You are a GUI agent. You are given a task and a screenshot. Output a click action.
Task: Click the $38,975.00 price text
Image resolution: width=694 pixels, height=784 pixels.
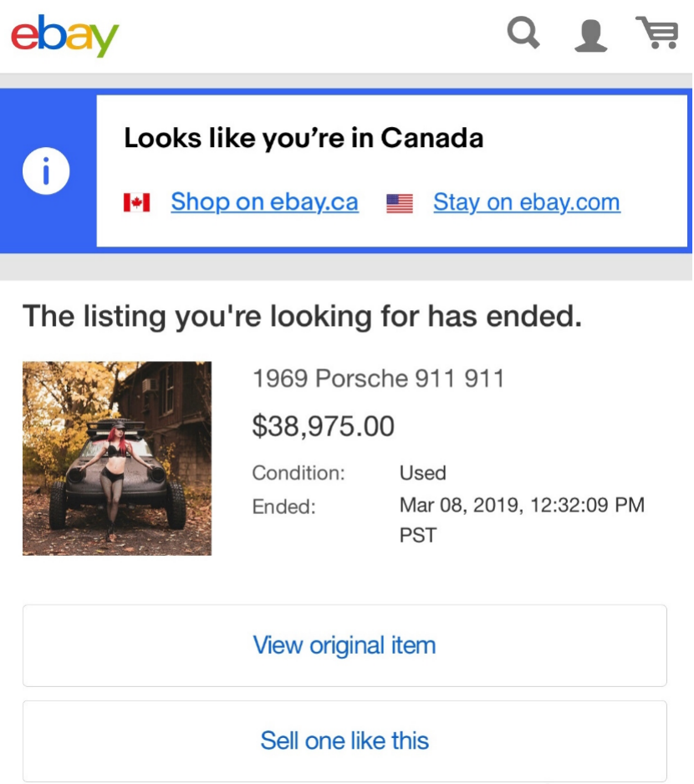coord(323,426)
